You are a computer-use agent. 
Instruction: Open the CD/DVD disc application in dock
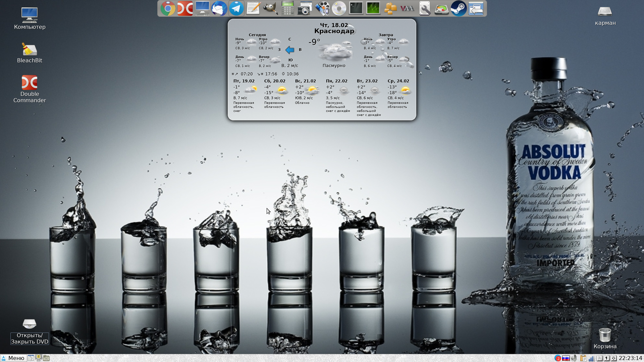339,8
